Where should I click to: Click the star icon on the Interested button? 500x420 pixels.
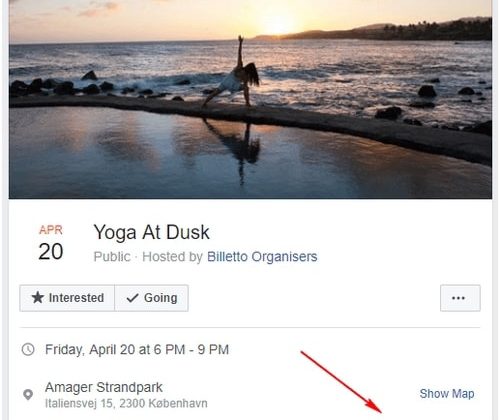pyautogui.click(x=38, y=298)
